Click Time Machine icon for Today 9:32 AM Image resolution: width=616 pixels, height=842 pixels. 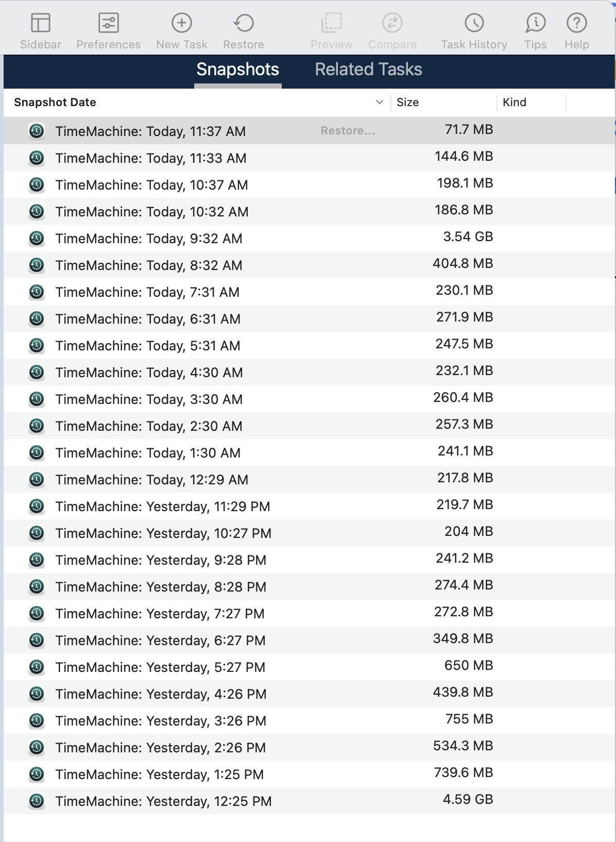click(37, 238)
